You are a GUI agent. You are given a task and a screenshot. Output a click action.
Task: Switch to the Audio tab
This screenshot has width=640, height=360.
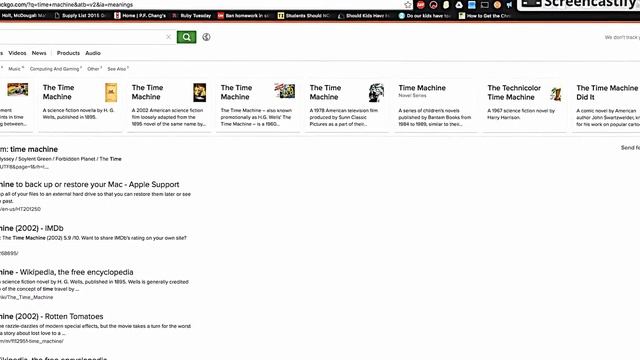(93, 53)
